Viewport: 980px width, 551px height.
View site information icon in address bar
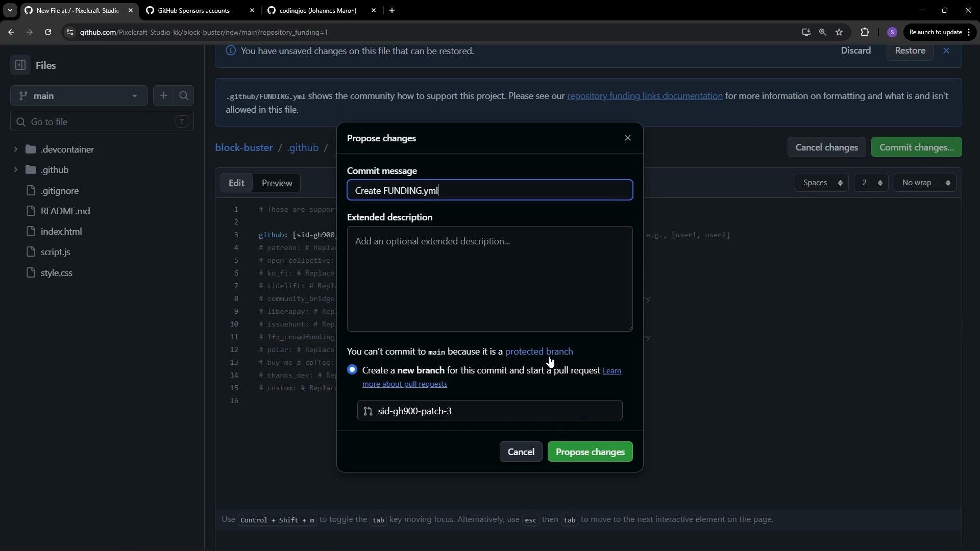70,32
